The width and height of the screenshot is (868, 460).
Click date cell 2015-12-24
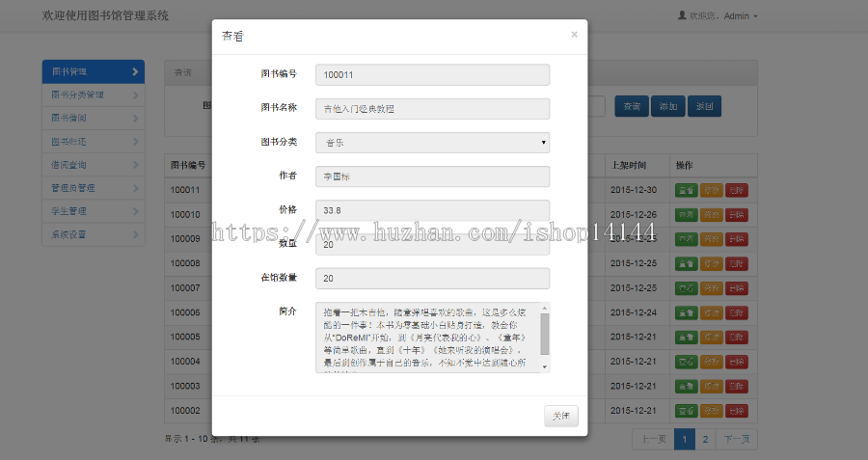634,312
